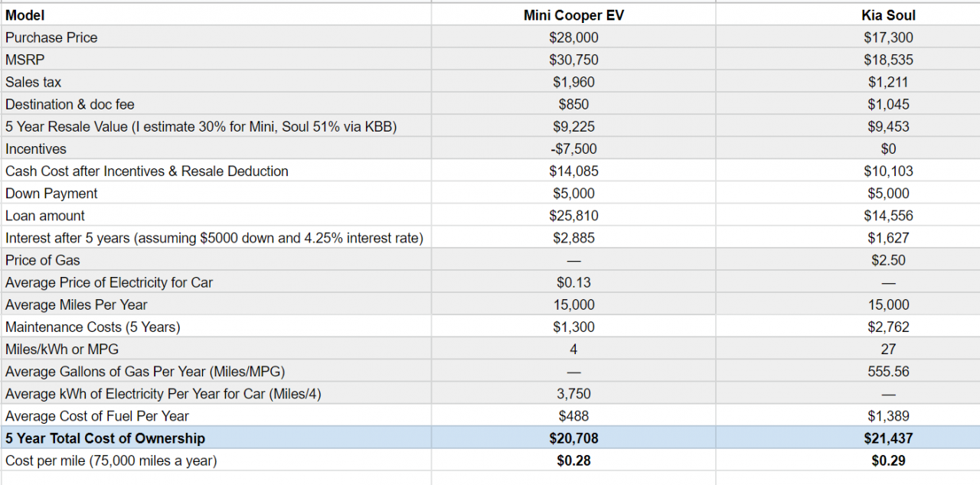
Task: Click the Kia Soul MSRP value $18,535
Action: tap(888, 60)
